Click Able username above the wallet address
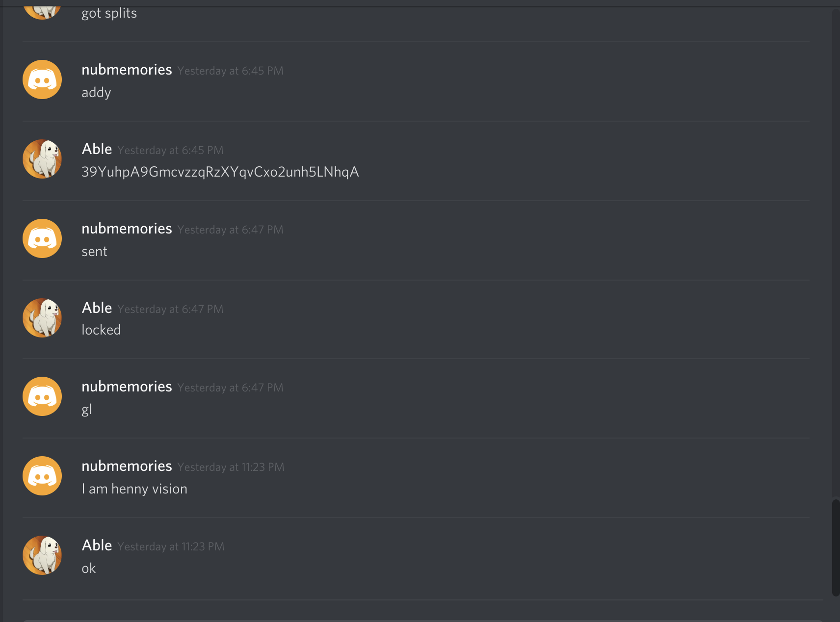The image size is (840, 622). (x=97, y=149)
